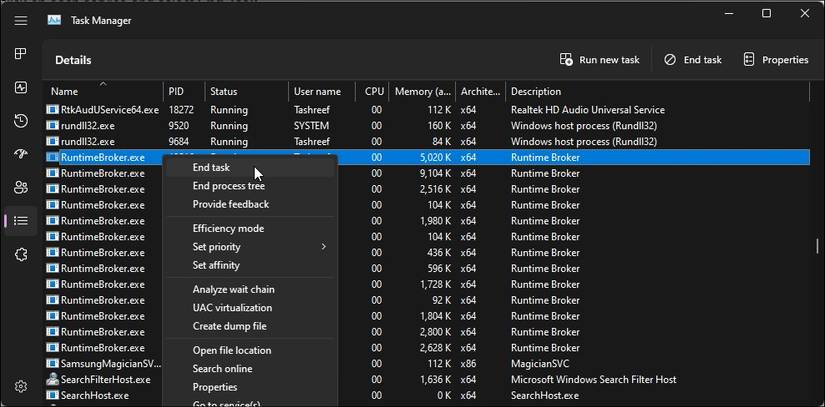Click the 596 K memory value
Image resolution: width=825 pixels, height=407 pixels.
pyautogui.click(x=439, y=268)
